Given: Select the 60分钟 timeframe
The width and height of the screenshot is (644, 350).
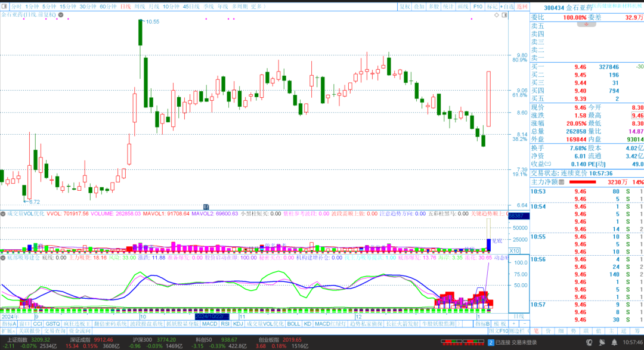Looking at the screenshot, I should (108, 7).
